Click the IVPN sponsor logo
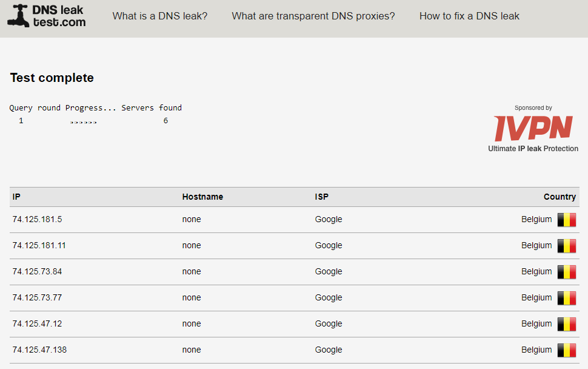The height and width of the screenshot is (369, 588). point(533,128)
